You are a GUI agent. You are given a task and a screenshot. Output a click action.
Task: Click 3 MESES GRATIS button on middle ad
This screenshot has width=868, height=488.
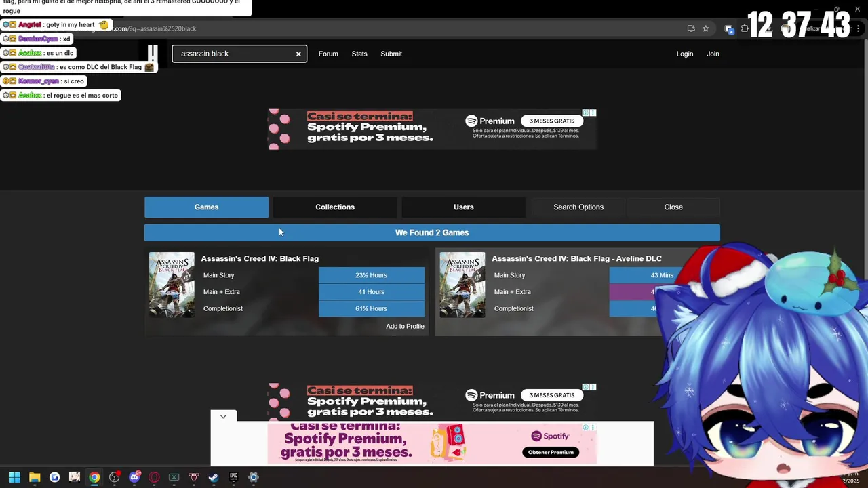tap(552, 395)
